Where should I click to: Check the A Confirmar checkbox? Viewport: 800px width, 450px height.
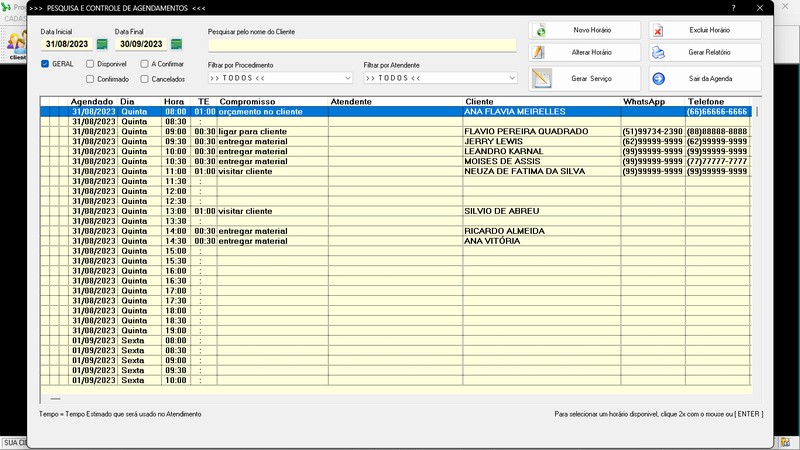click(x=145, y=63)
